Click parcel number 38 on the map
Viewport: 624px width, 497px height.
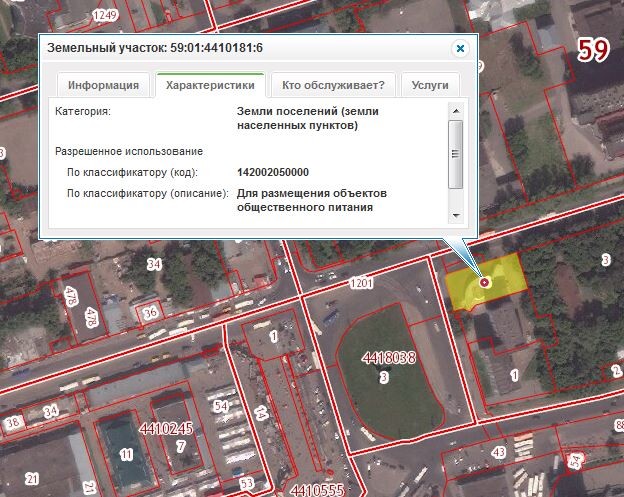[x=13, y=422]
